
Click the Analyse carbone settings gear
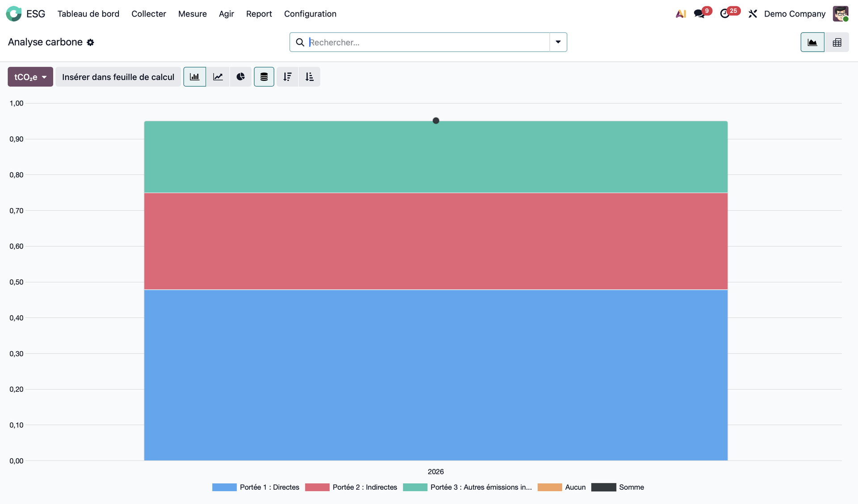pyautogui.click(x=90, y=42)
